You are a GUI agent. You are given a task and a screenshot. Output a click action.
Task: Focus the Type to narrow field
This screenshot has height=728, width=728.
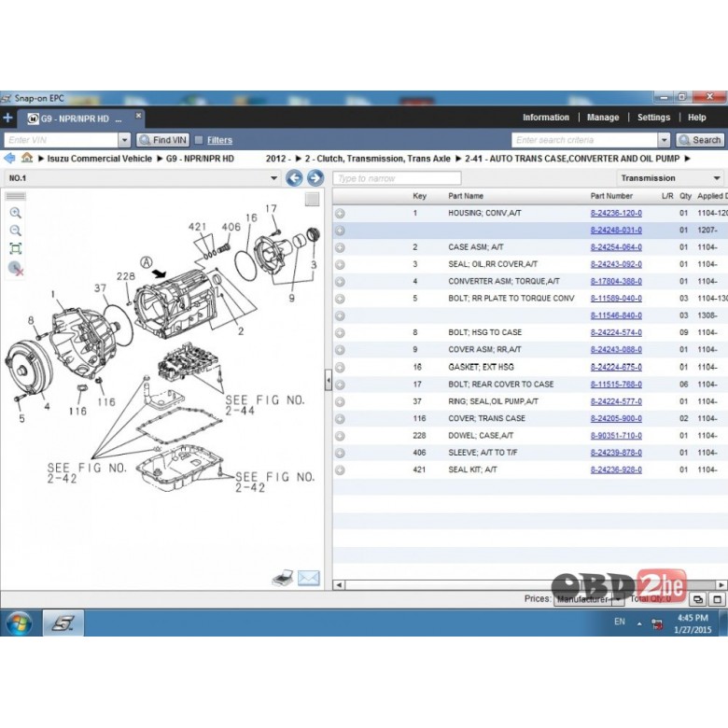click(x=397, y=178)
